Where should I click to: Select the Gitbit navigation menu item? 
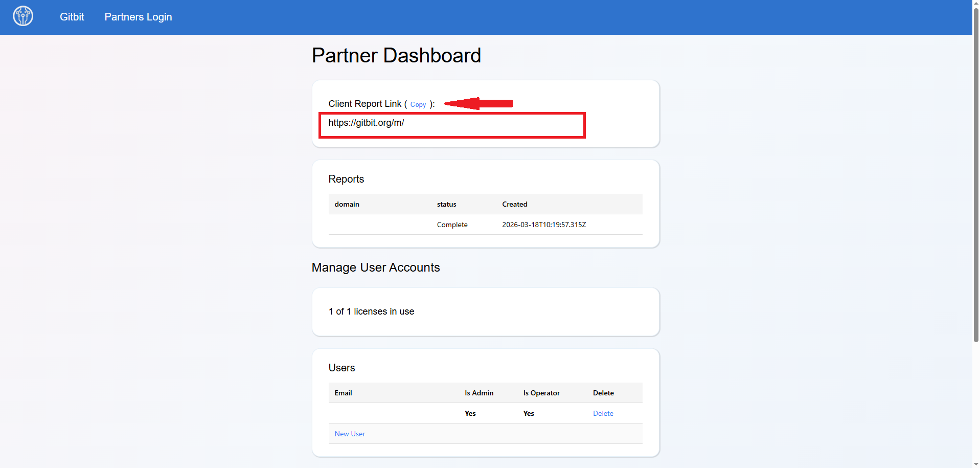tap(71, 17)
